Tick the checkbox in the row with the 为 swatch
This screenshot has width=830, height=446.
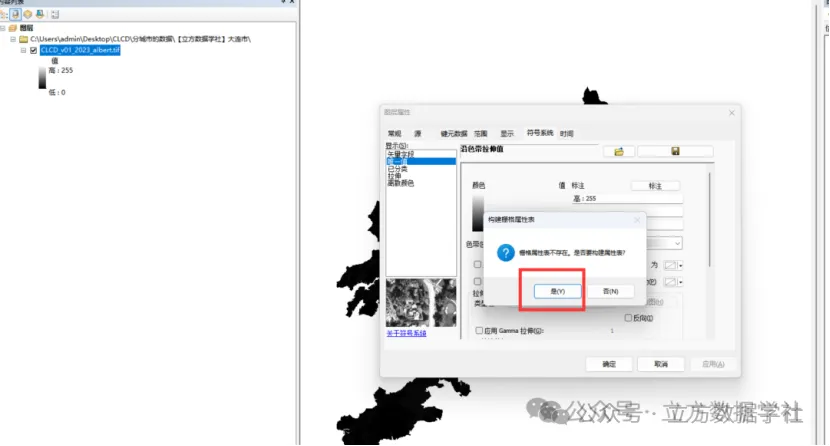click(x=477, y=265)
